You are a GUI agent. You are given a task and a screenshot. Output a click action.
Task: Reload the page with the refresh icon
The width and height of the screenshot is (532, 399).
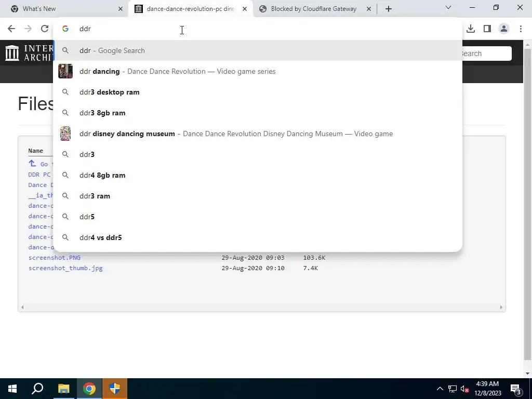(45, 29)
